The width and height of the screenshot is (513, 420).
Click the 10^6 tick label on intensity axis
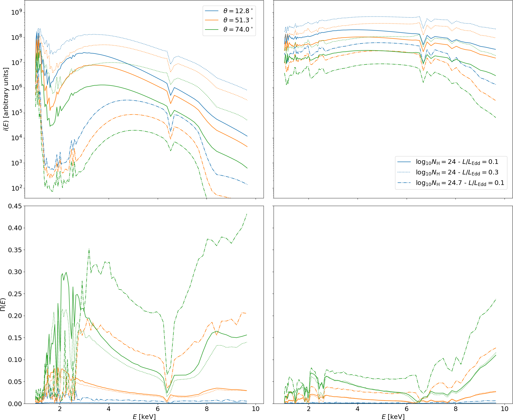[16, 88]
